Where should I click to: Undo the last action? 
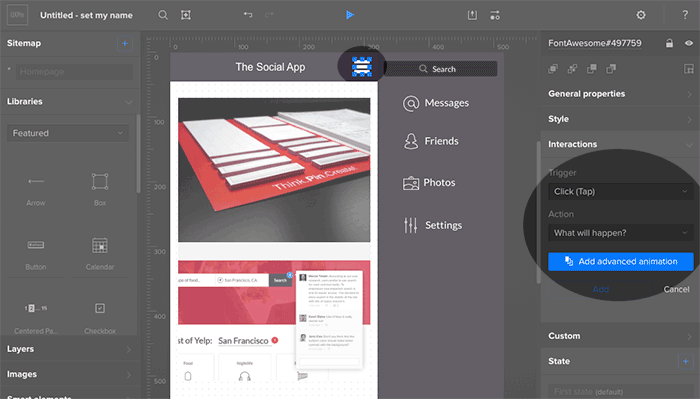[248, 15]
